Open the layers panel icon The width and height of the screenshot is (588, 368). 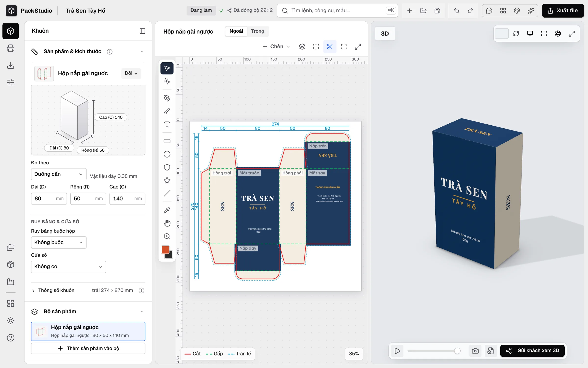tap(302, 47)
